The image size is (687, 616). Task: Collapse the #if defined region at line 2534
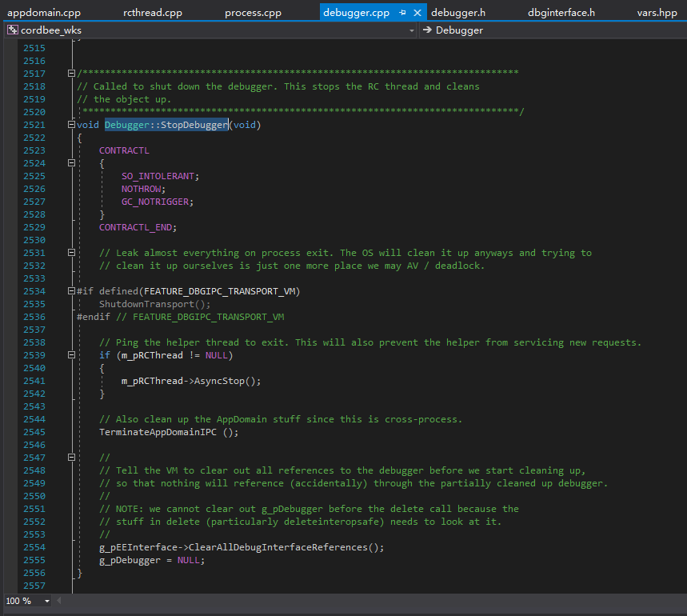(72, 291)
